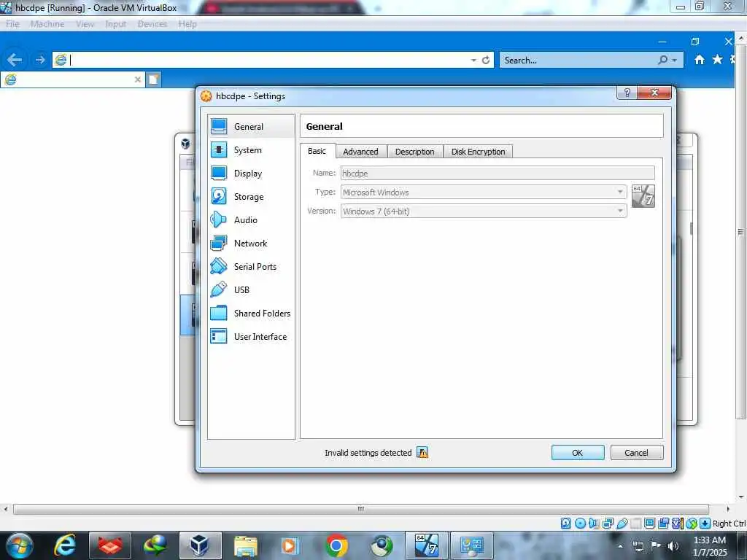Click Internet Explorer forward arrow
747x560 pixels.
tap(40, 60)
